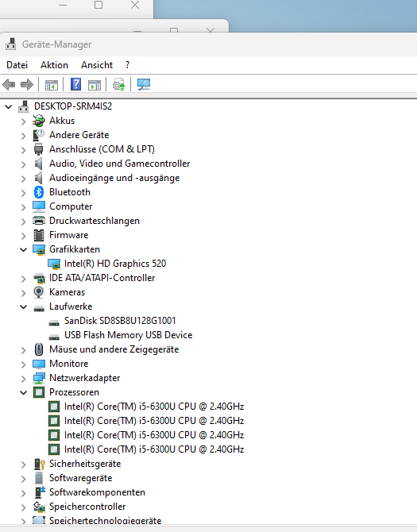This screenshot has height=532, width=417.
Task: Select SanDisk SD8SB8U128G1001 drive
Action: 120,321
